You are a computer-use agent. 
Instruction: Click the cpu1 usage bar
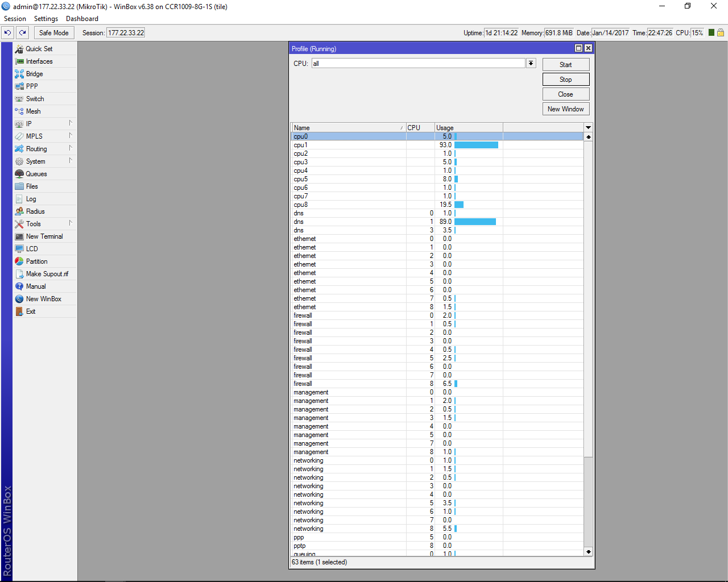(x=476, y=145)
